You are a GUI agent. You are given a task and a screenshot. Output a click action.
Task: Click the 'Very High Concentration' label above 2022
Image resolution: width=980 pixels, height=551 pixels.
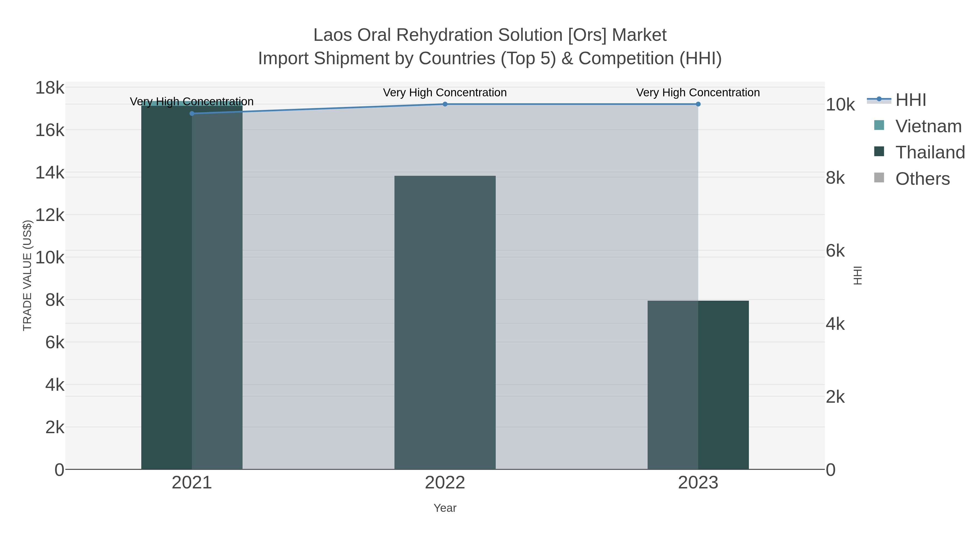point(445,93)
